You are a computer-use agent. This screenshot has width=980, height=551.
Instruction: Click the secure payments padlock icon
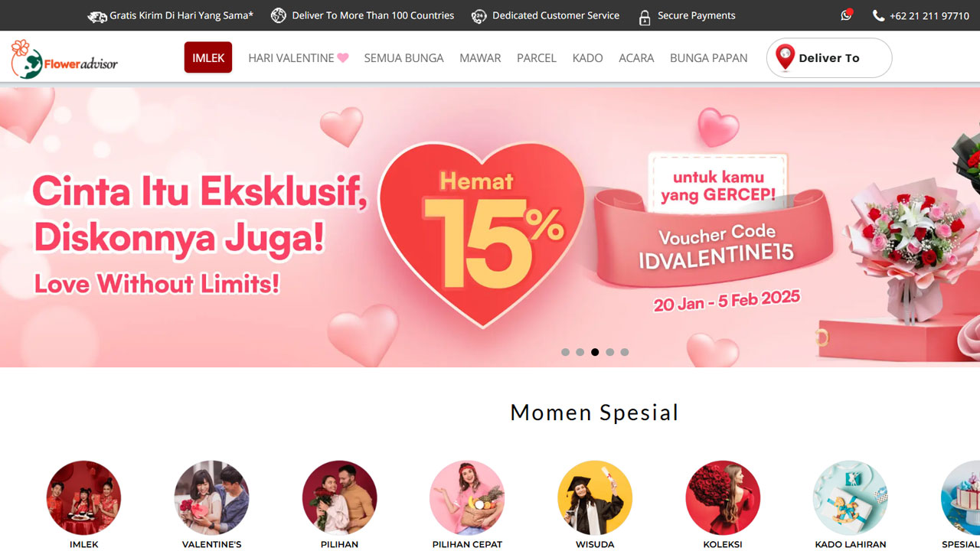(x=645, y=17)
